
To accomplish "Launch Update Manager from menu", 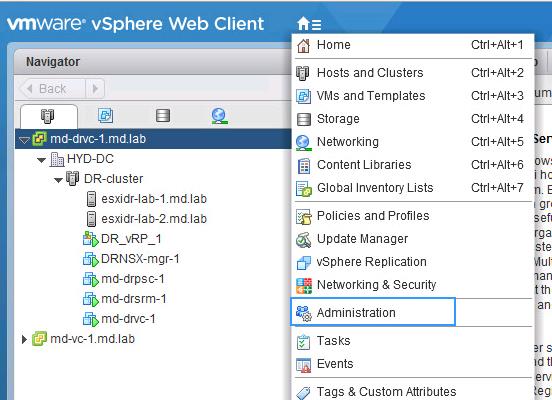I will pyautogui.click(x=413, y=239).
